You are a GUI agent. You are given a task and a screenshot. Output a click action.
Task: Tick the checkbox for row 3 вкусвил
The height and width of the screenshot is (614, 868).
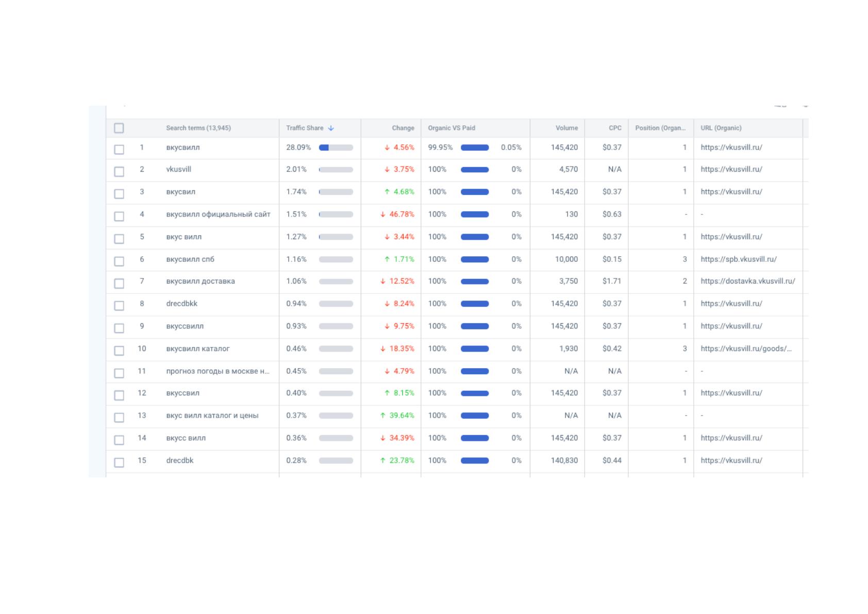click(119, 194)
